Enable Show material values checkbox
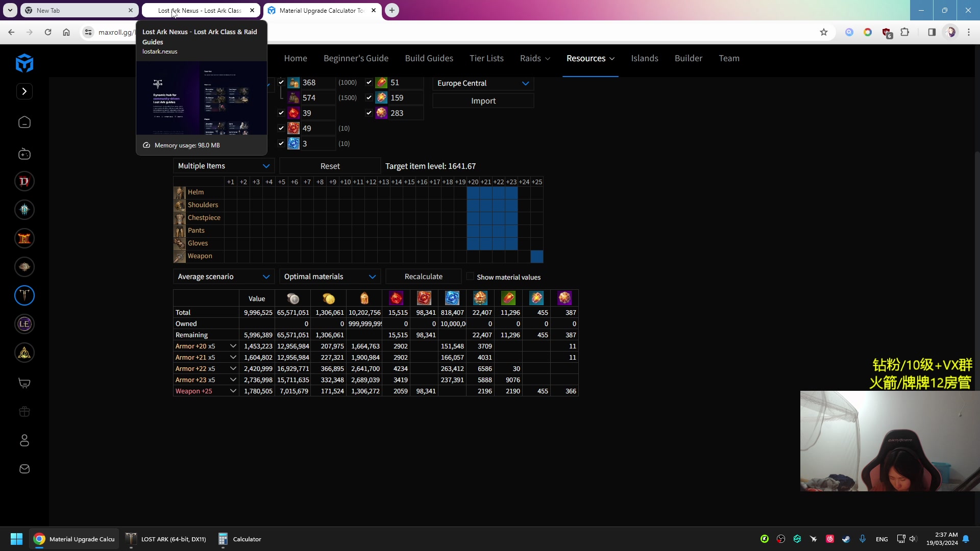The height and width of the screenshot is (551, 980). pyautogui.click(x=470, y=277)
